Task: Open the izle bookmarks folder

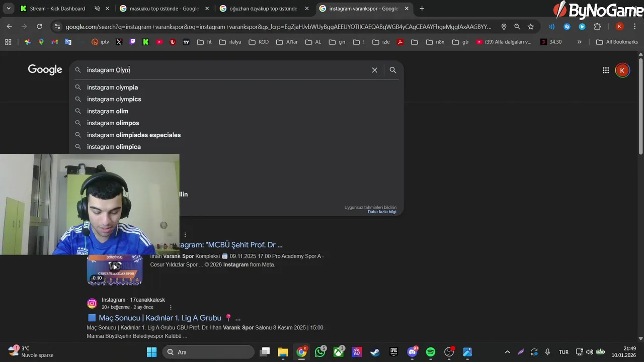Action: point(381,42)
